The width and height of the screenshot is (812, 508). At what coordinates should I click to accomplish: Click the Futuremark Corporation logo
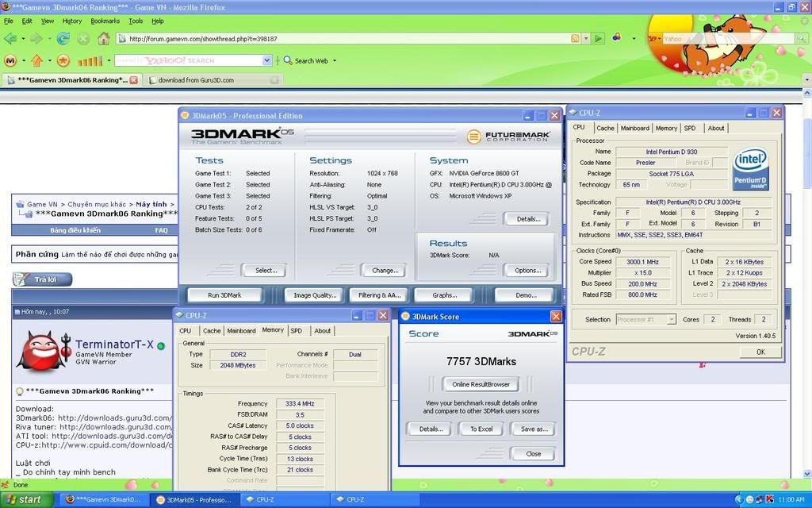click(x=508, y=137)
